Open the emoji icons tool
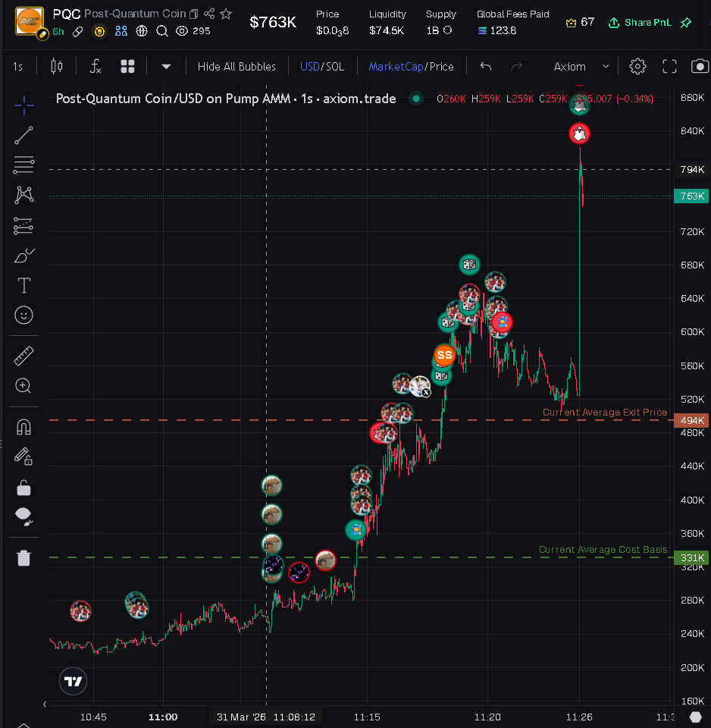Image resolution: width=711 pixels, height=728 pixels. click(23, 315)
